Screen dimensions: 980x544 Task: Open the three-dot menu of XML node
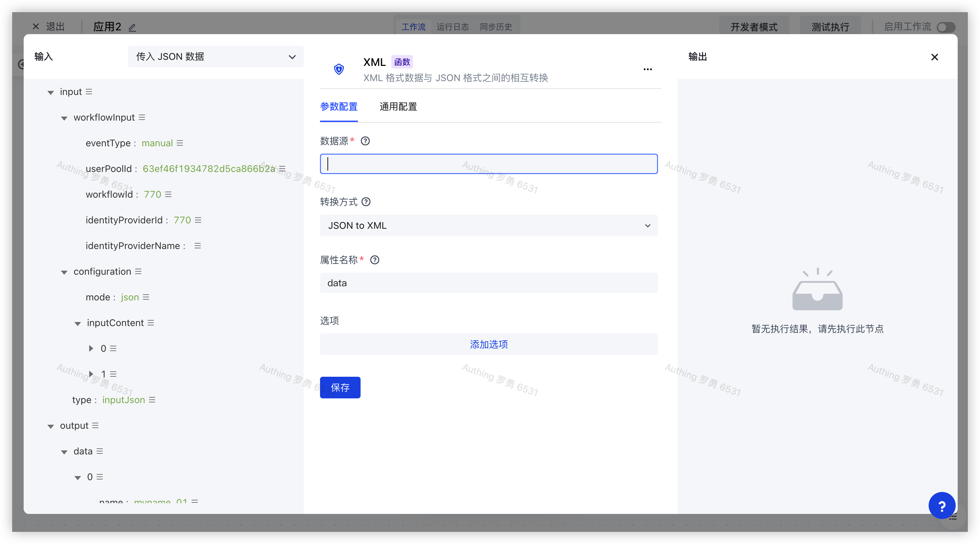pos(647,69)
